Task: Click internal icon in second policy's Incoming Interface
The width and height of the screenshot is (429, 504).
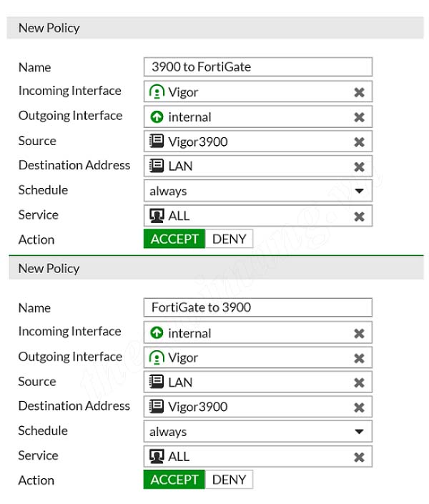Action: pos(157,332)
